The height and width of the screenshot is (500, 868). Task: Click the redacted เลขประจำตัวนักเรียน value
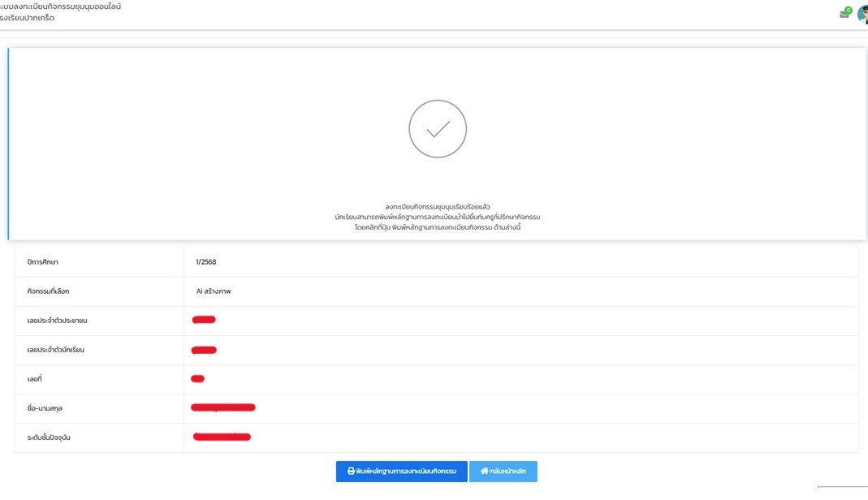click(x=204, y=350)
